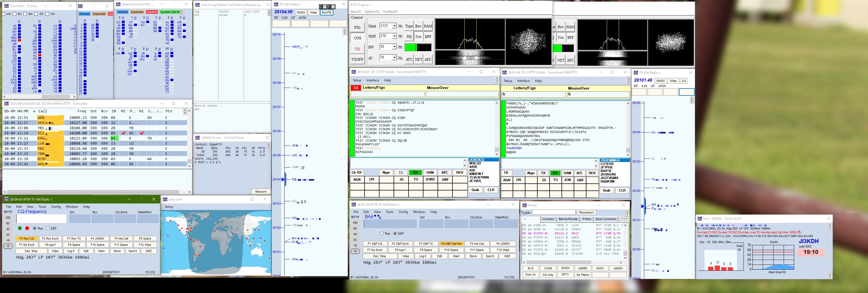868x293 pixels.
Task: Click the XY scope display in RTTY Engine 1
Action: 528,42
